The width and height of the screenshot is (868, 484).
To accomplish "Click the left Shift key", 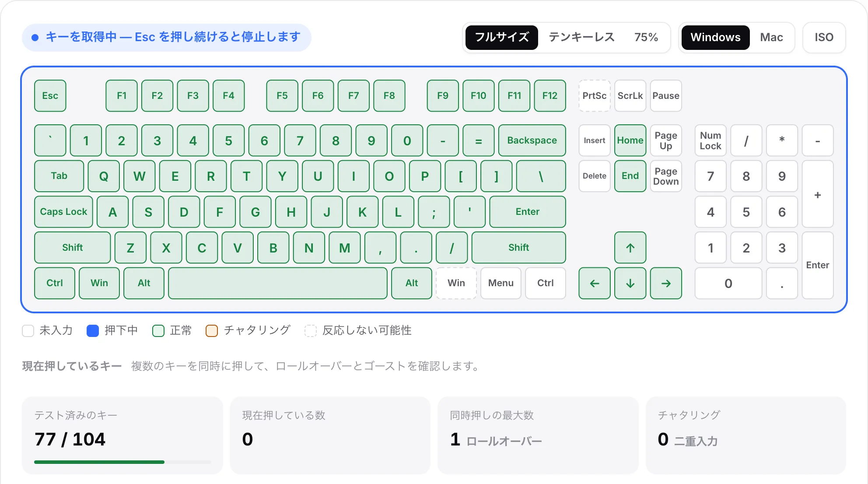I will pyautogui.click(x=73, y=248).
